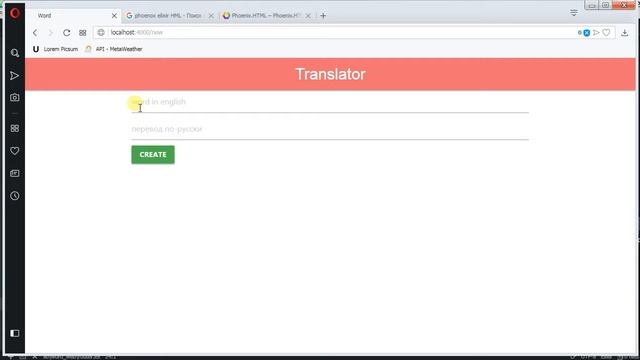
Task: Send page to My Flow from the address bar
Action: [x=596, y=32]
